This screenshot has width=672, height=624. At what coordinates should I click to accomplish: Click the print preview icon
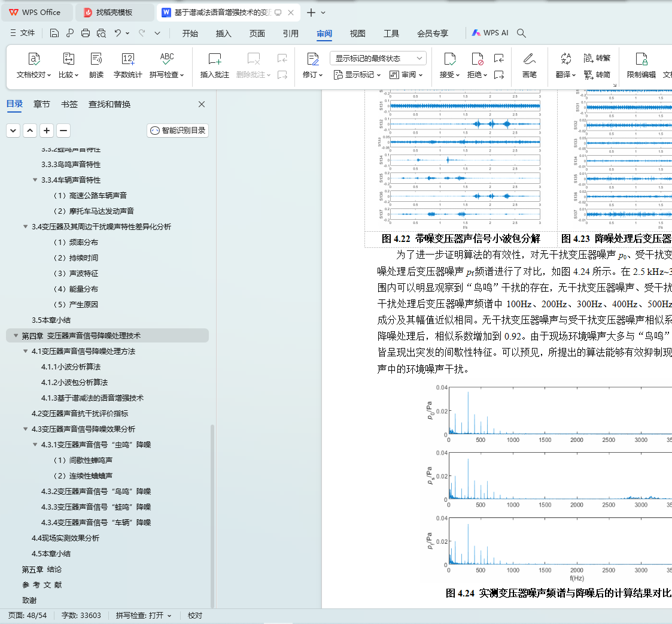pos(101,33)
